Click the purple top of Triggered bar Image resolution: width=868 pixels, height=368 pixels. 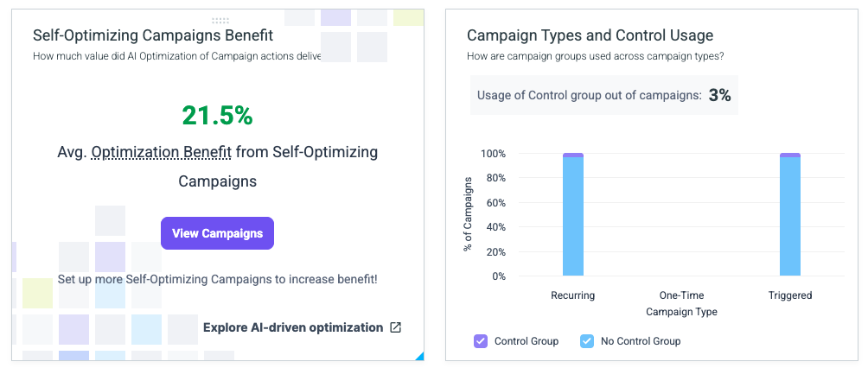pos(790,155)
